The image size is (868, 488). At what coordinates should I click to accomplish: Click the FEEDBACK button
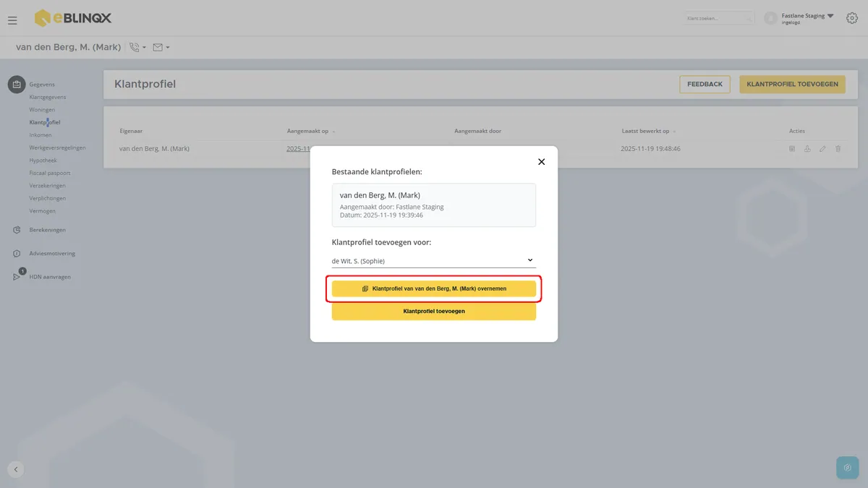pos(705,85)
